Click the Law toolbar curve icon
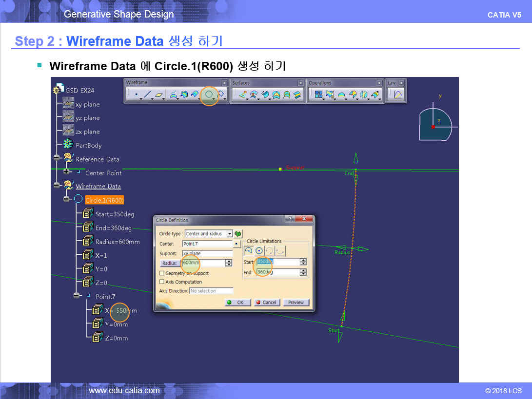 [x=397, y=95]
